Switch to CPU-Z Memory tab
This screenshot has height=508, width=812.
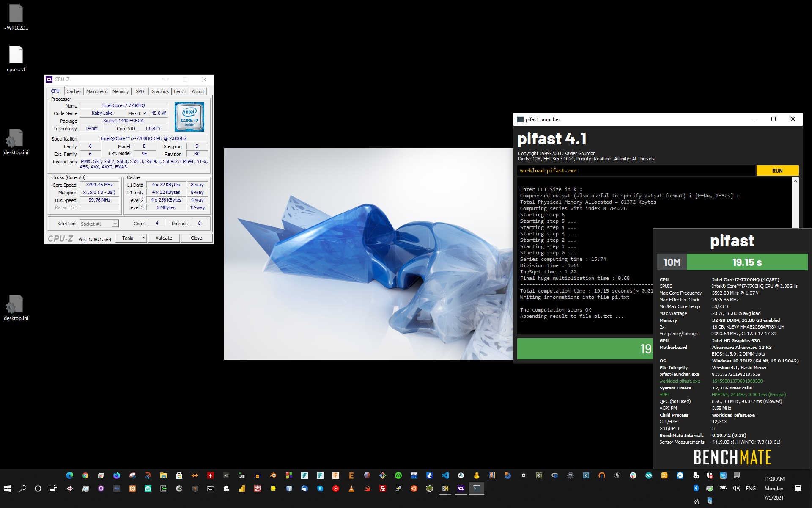[121, 91]
